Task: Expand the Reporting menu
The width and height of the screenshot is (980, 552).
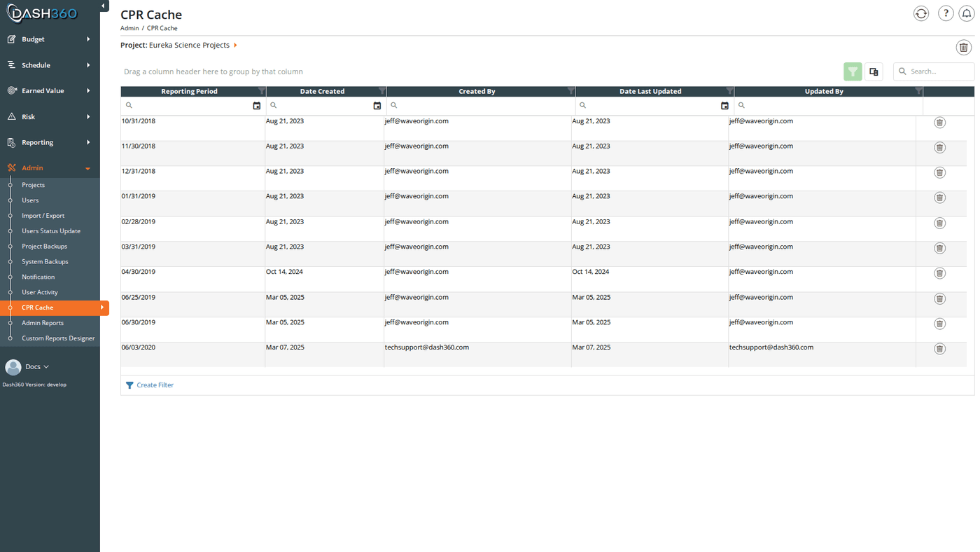Action: click(x=50, y=142)
